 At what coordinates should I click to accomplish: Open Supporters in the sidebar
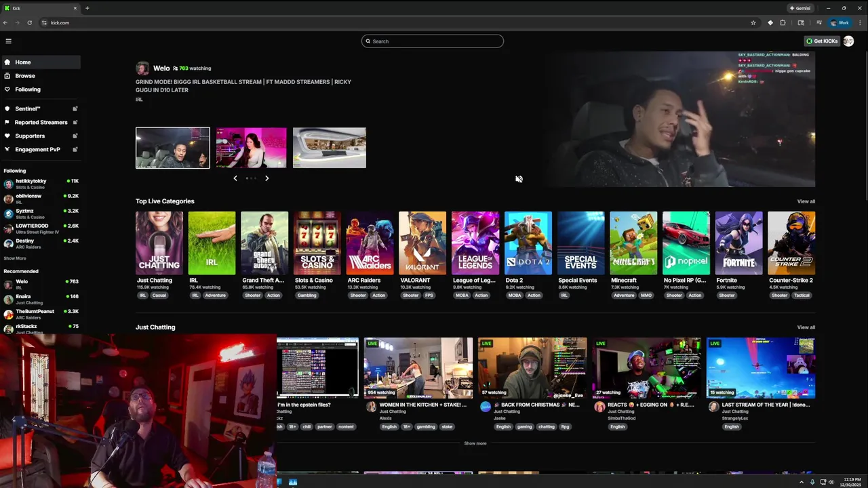41,136
